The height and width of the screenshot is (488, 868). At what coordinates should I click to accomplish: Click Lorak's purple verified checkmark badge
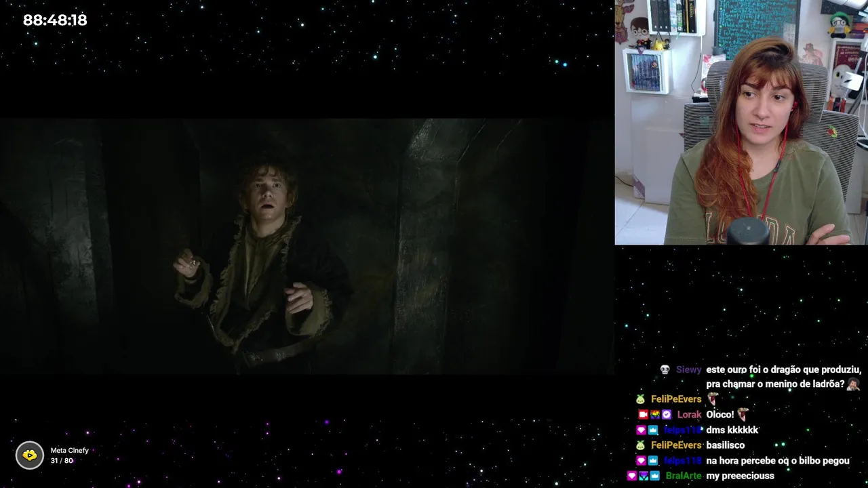[667, 415]
